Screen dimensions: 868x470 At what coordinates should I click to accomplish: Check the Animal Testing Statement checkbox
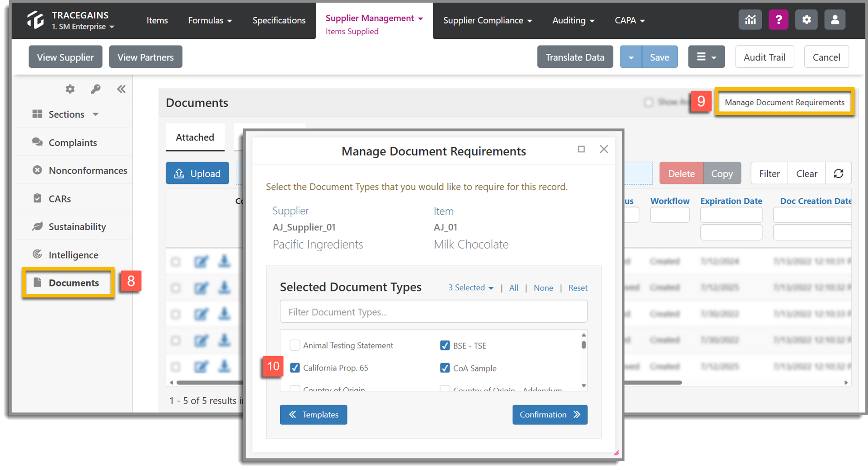click(295, 345)
